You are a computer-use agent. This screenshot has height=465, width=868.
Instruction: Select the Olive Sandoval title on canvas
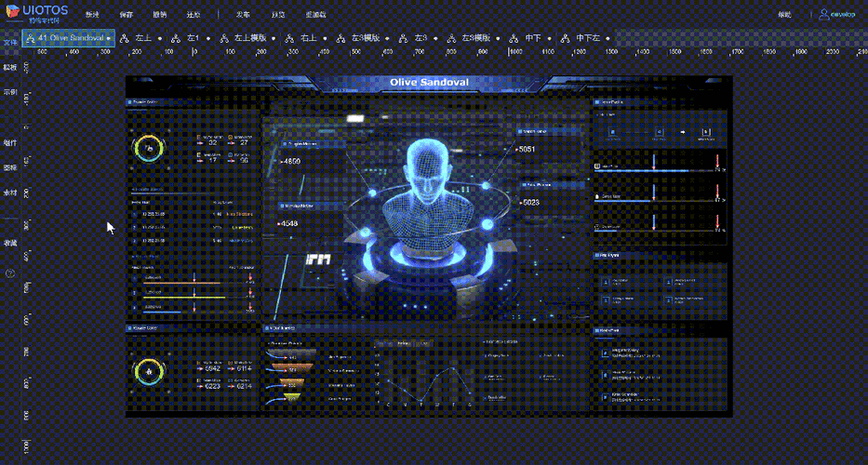click(x=429, y=83)
